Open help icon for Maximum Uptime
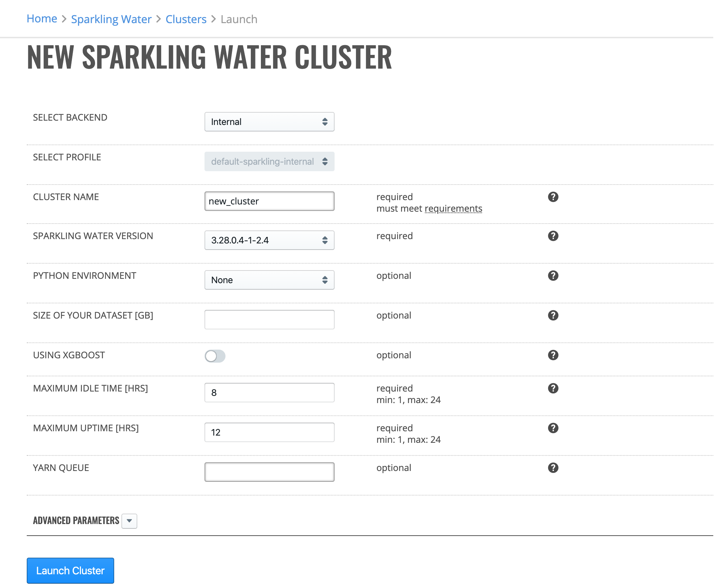The image size is (727, 588). click(553, 428)
